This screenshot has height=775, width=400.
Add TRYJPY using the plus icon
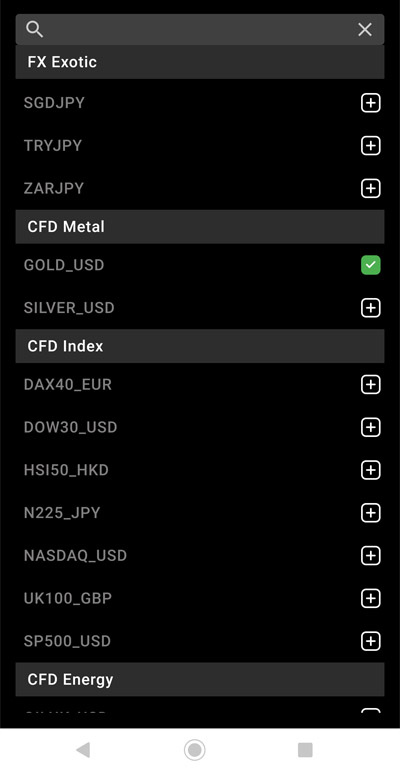[x=370, y=146]
